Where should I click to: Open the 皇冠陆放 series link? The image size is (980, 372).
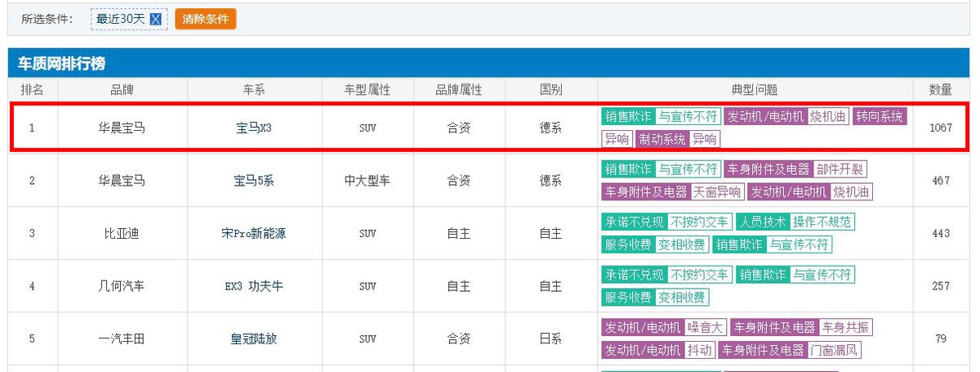pos(254,338)
